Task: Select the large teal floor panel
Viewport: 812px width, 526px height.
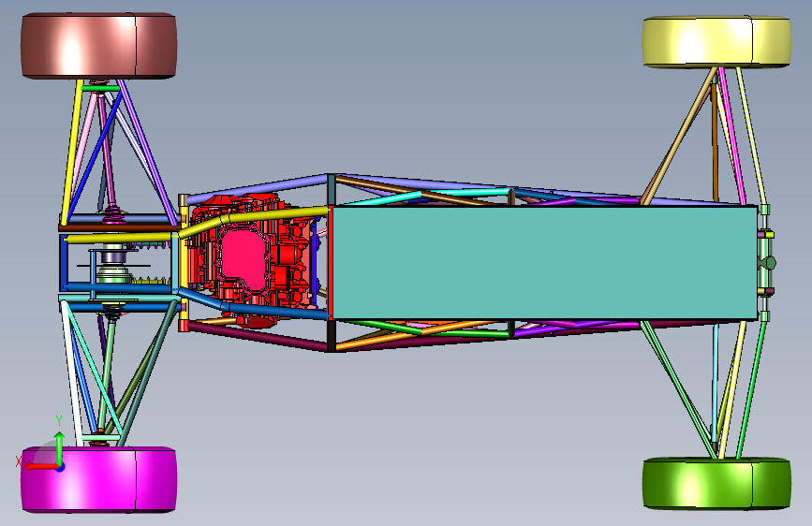Action: click(545, 262)
